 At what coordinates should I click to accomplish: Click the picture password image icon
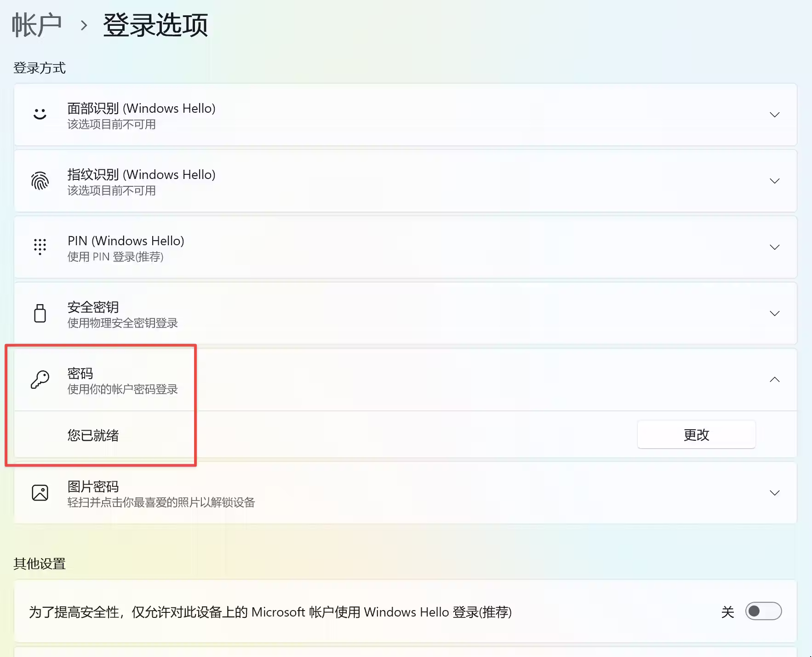click(40, 493)
